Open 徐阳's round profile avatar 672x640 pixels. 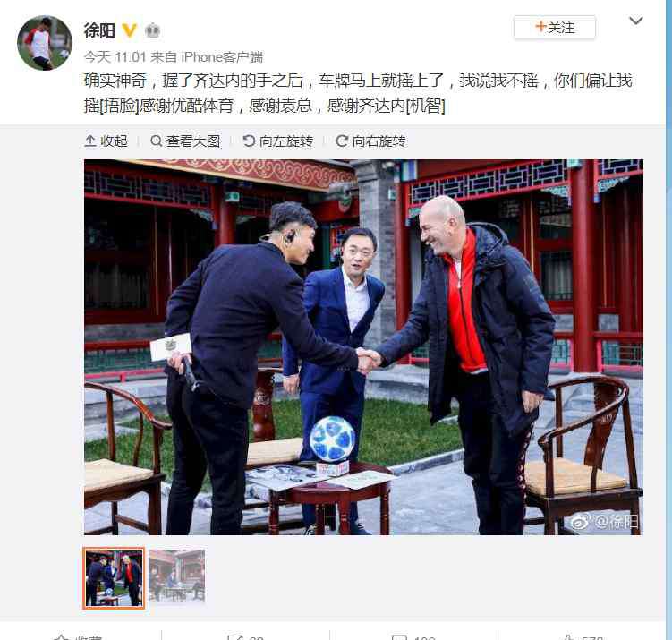click(x=45, y=43)
